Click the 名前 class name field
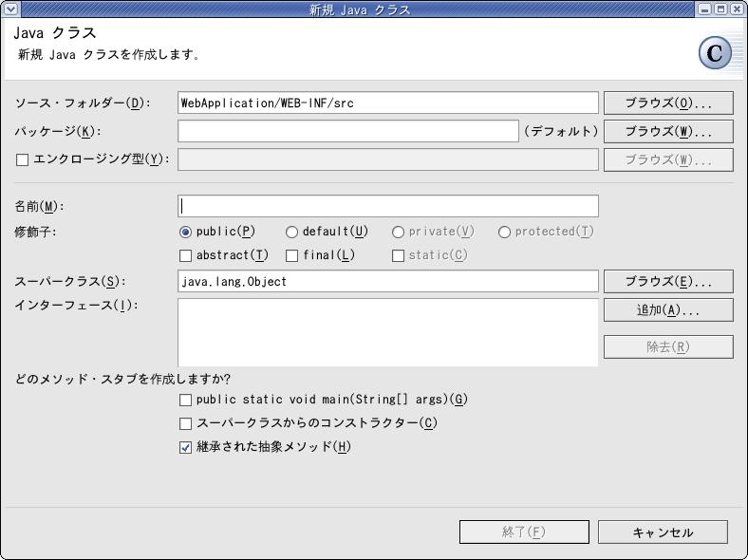This screenshot has height=560, width=748. click(388, 206)
